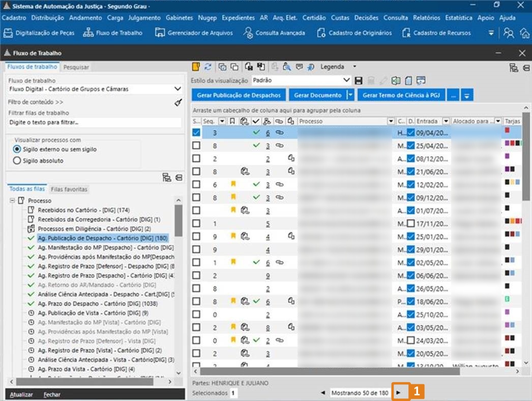This screenshot has height=401, width=532.
Task: Go to next page of results arrow
Action: (x=399, y=393)
